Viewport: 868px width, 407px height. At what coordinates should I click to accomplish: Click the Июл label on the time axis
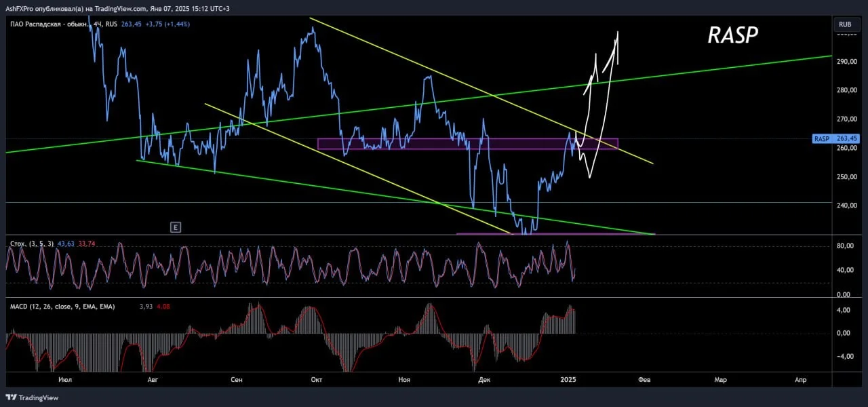[x=66, y=380]
